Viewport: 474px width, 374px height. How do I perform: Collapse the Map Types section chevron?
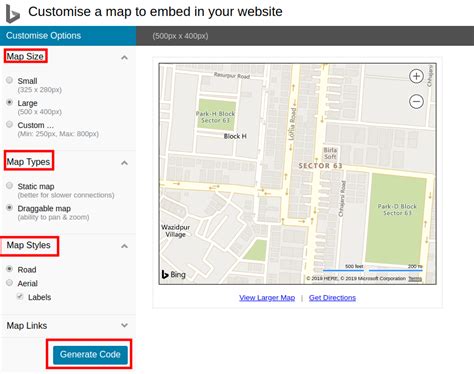124,163
